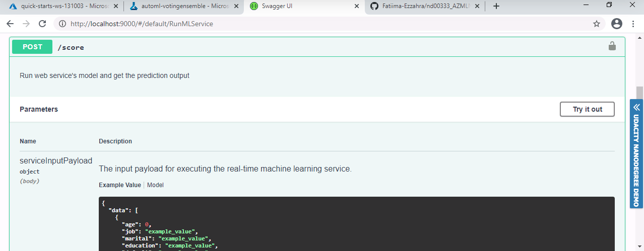
Task: Open the Chrome profile avatar menu
Action: click(617, 24)
